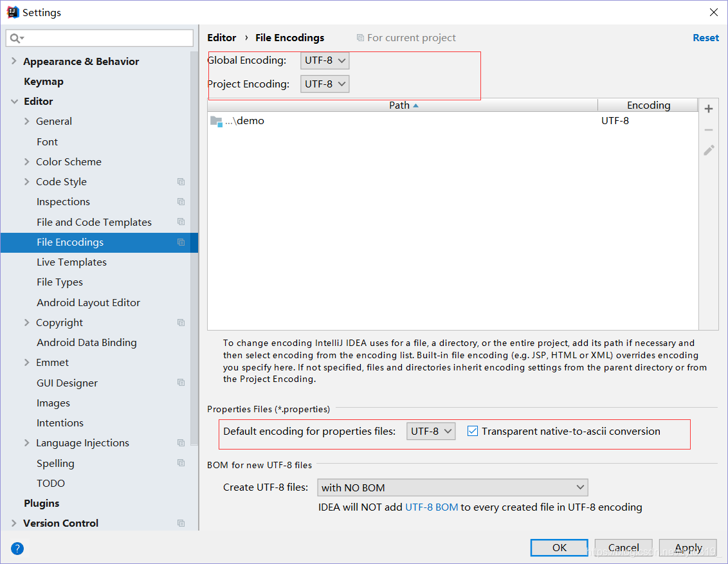Screen dimensions: 728x564
Task: Open the Create UTF-8 files dropdown
Action: point(453,487)
